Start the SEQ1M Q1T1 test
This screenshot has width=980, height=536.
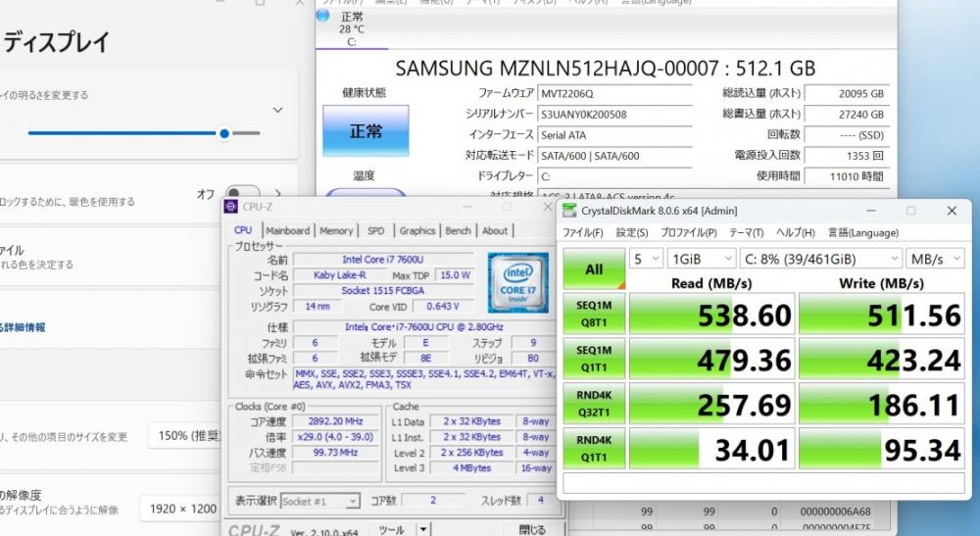(594, 359)
